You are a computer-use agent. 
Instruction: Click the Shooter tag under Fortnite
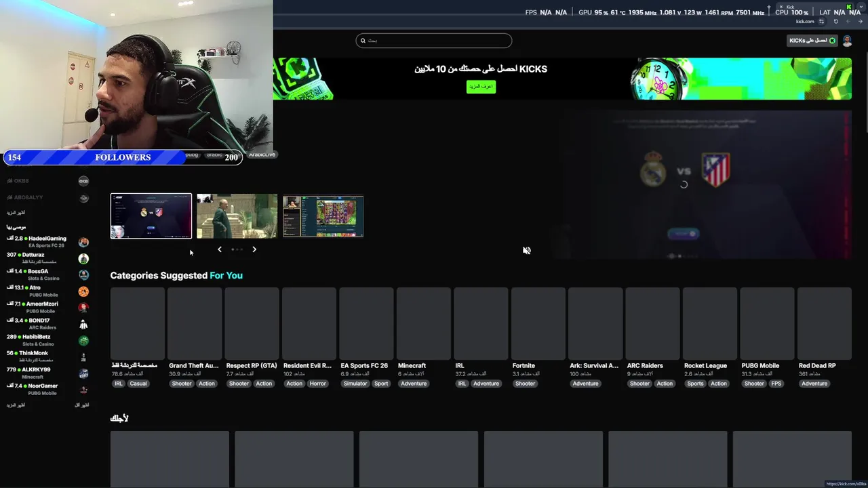(525, 384)
